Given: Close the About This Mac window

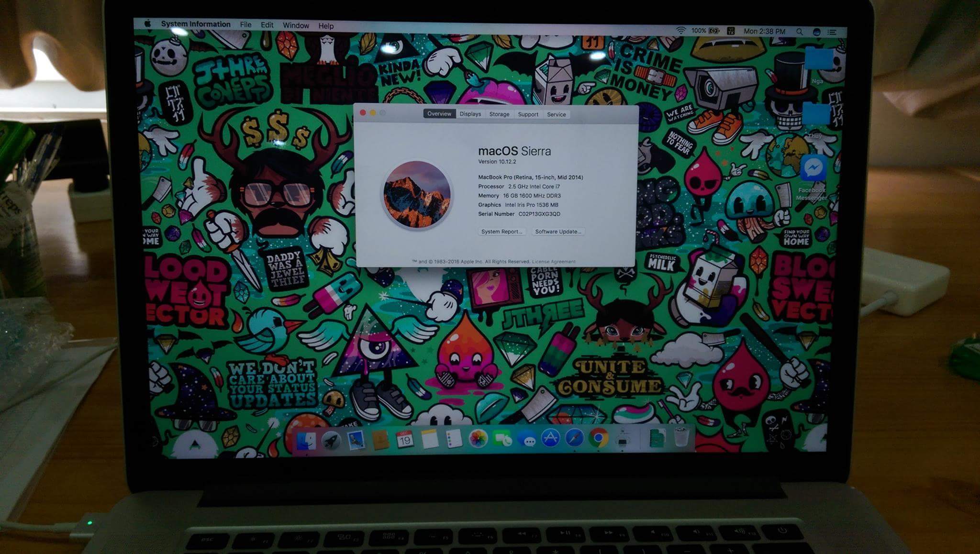Looking at the screenshot, I should coord(363,112).
